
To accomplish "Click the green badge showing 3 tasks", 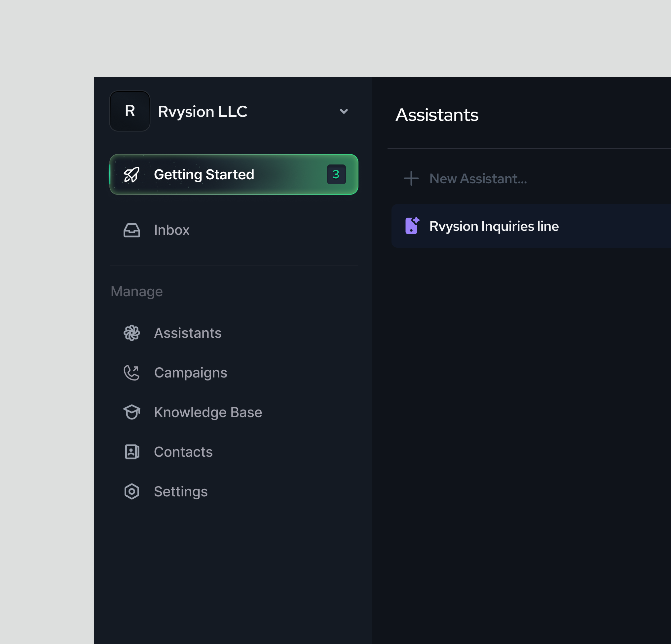I will tap(336, 174).
